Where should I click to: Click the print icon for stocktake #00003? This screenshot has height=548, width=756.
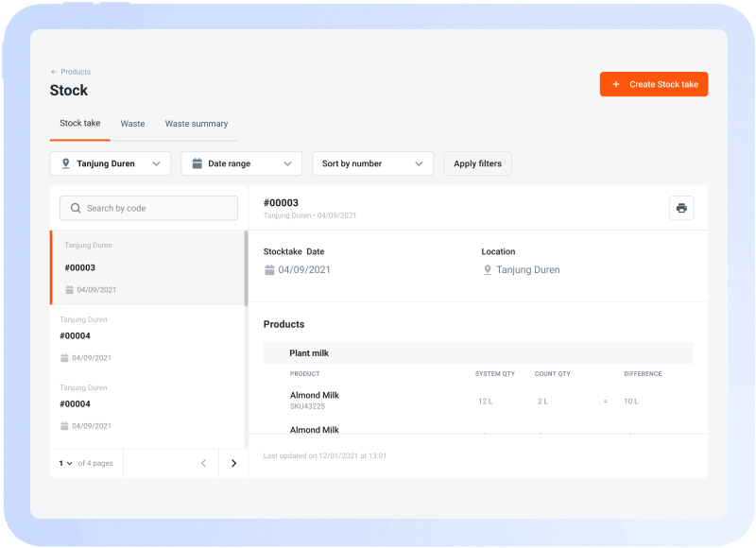click(x=681, y=208)
